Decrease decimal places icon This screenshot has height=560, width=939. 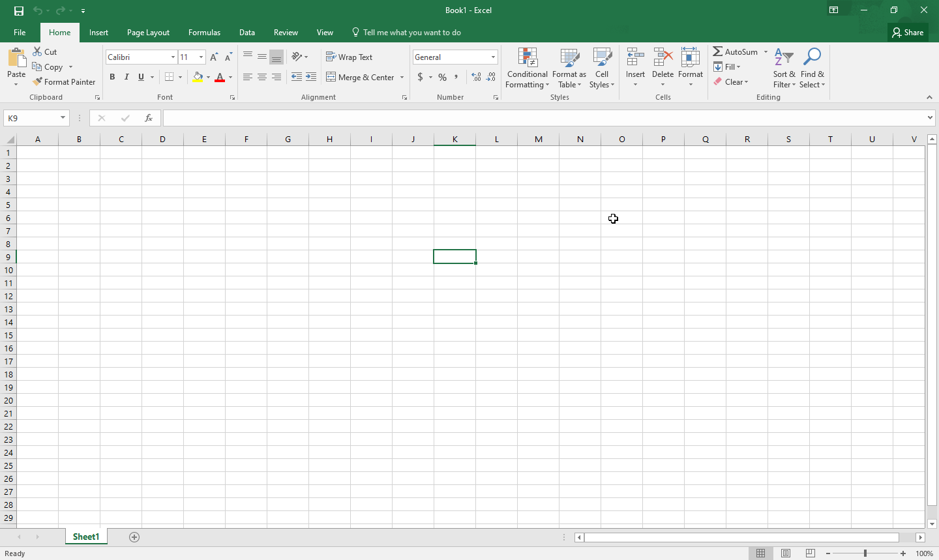tap(491, 77)
